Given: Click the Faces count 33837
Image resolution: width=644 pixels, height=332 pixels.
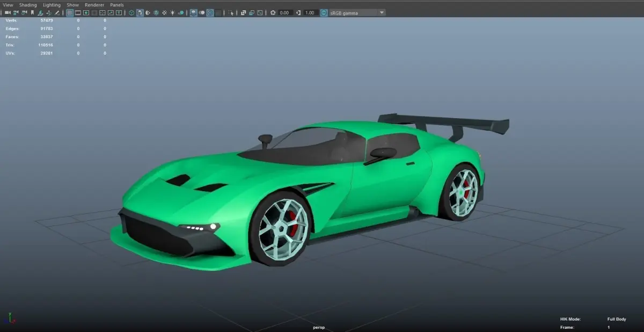Looking at the screenshot, I should point(47,37).
